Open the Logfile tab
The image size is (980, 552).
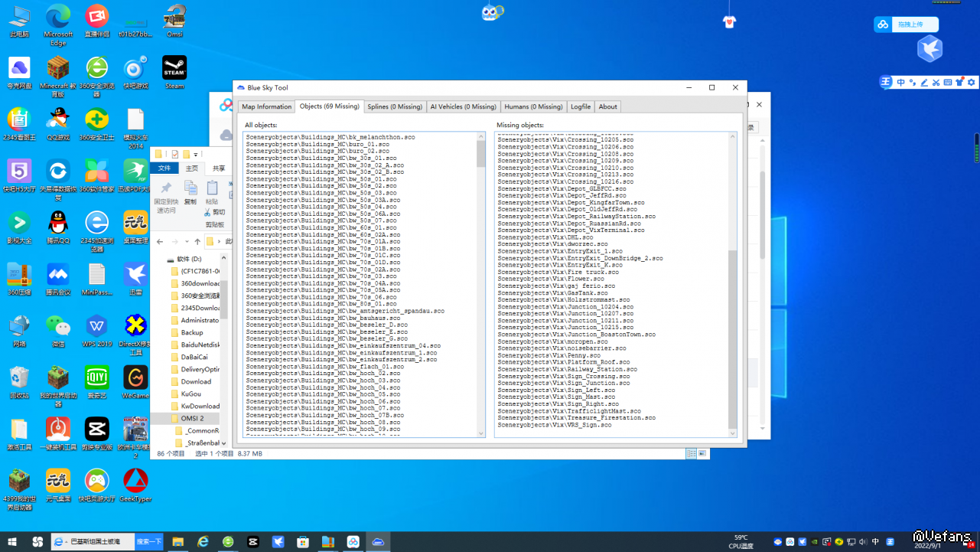581,106
